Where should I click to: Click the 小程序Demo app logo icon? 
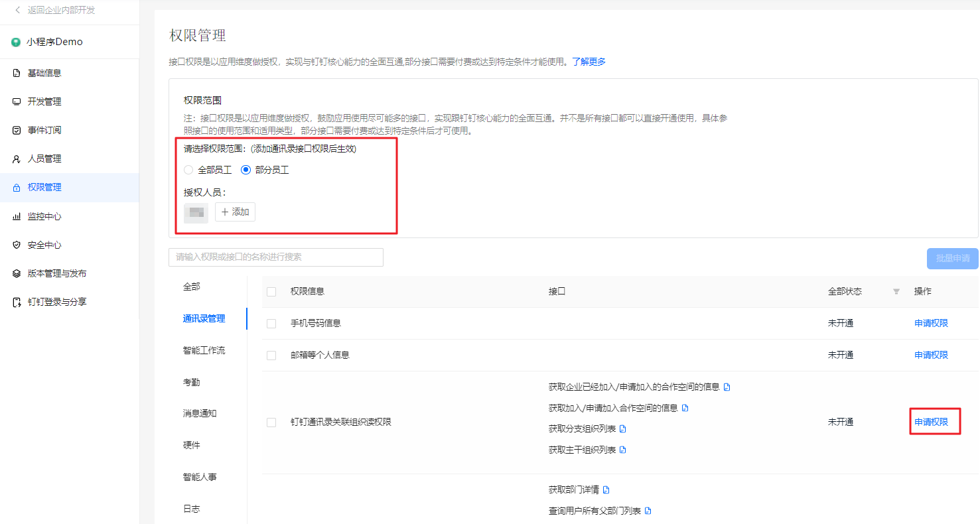17,42
